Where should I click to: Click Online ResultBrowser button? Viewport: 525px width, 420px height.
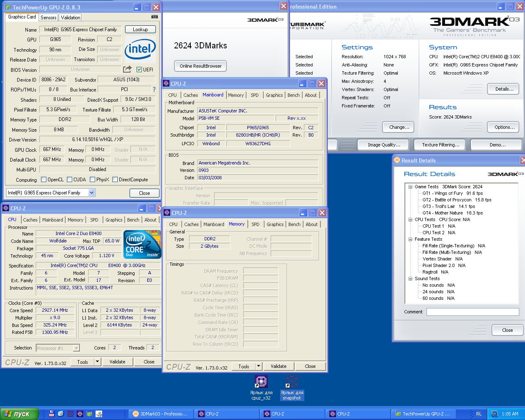tap(201, 66)
